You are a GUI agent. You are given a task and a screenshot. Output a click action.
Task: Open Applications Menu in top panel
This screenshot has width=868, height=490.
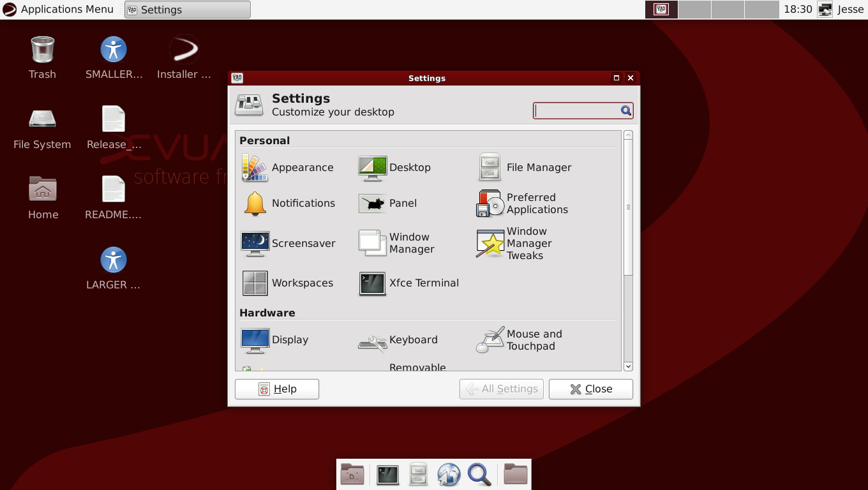58,10
